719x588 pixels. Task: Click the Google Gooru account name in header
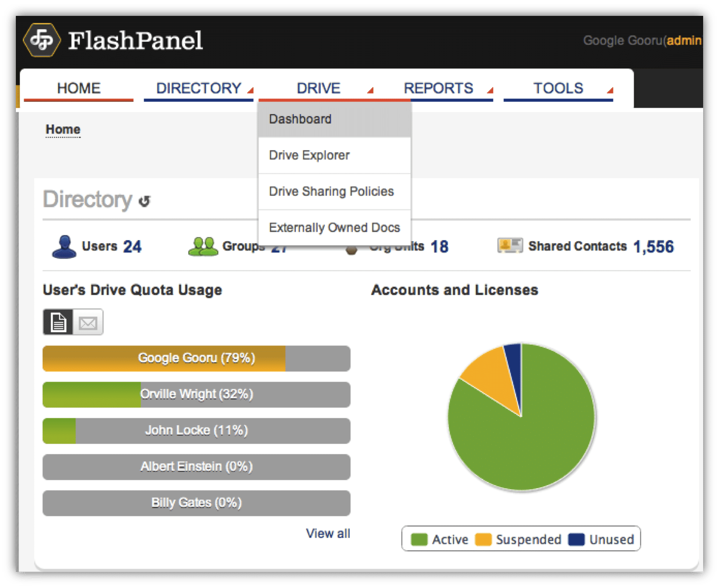click(x=623, y=41)
